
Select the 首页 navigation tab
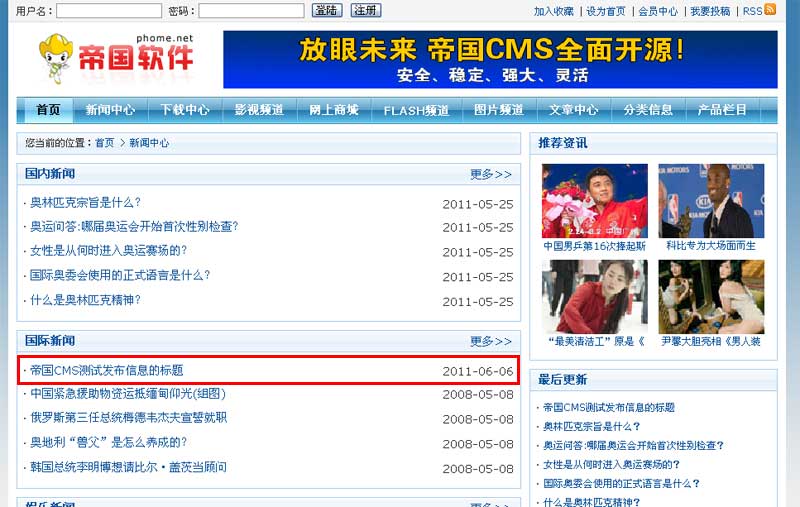click(x=48, y=110)
